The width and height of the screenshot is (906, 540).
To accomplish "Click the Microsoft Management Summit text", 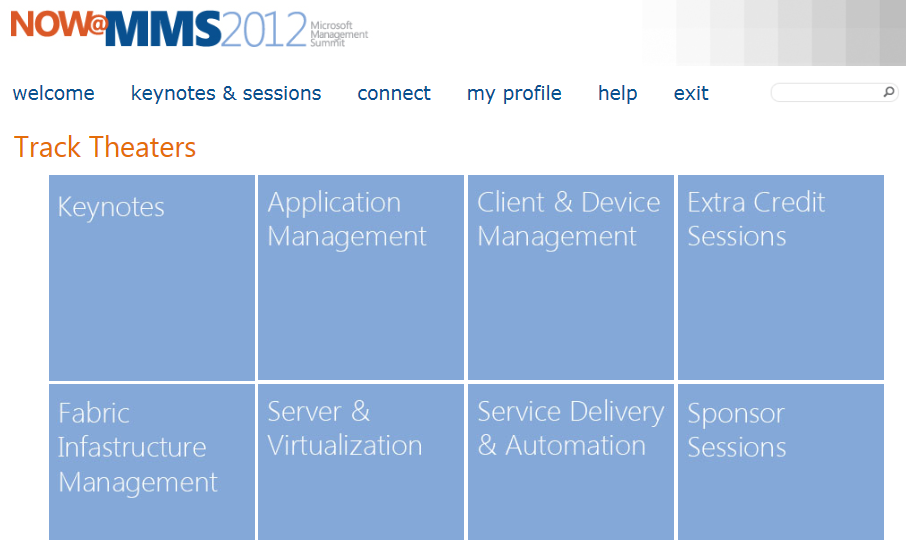I will coord(339,34).
